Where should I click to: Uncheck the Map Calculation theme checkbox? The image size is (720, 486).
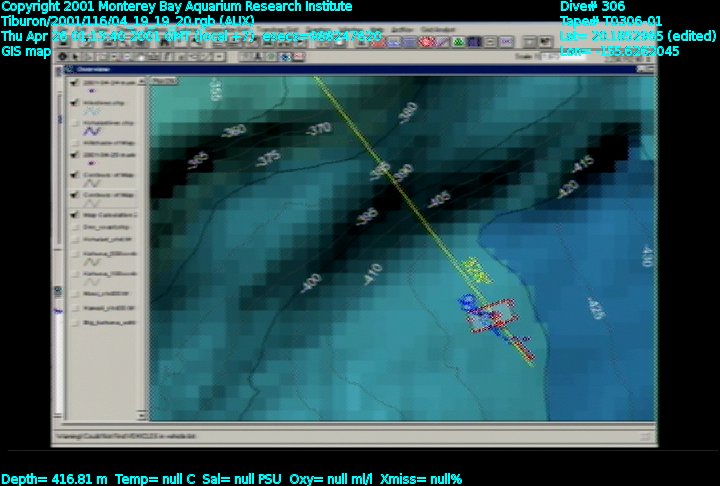coord(77,214)
